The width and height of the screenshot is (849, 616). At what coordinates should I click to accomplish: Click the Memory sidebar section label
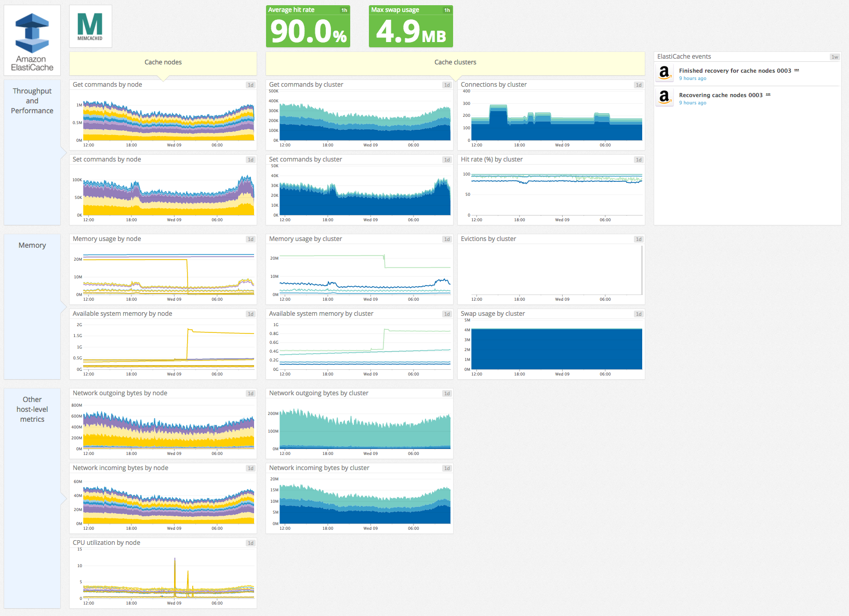[x=32, y=245]
